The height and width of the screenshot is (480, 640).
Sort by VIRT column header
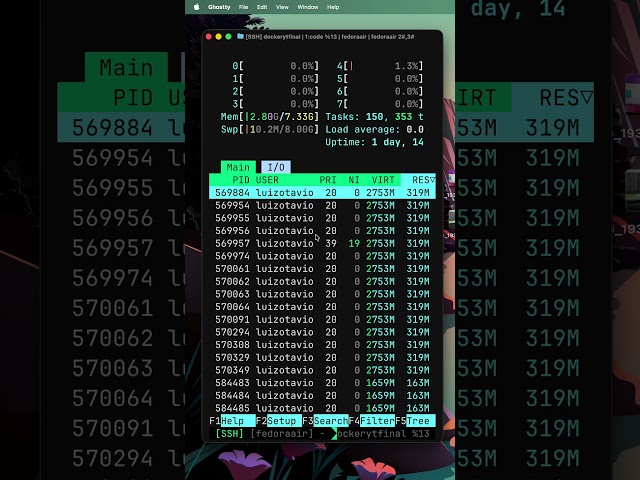click(x=383, y=180)
